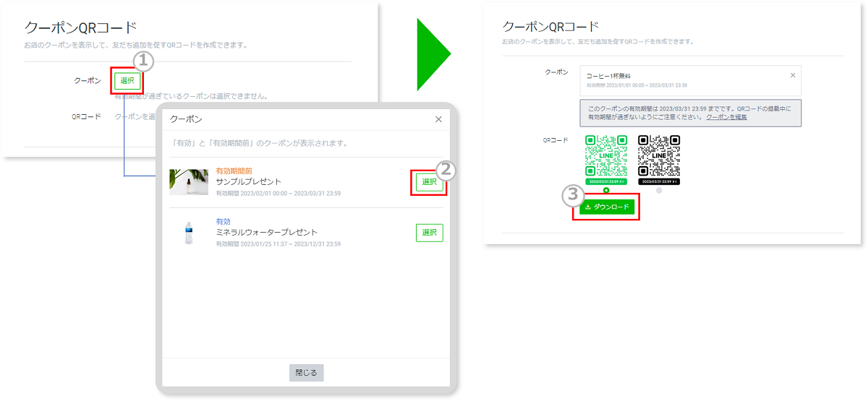The width and height of the screenshot is (868, 401).
Task: Click the サンプルプレゼント plant thumbnail
Action: click(x=189, y=182)
